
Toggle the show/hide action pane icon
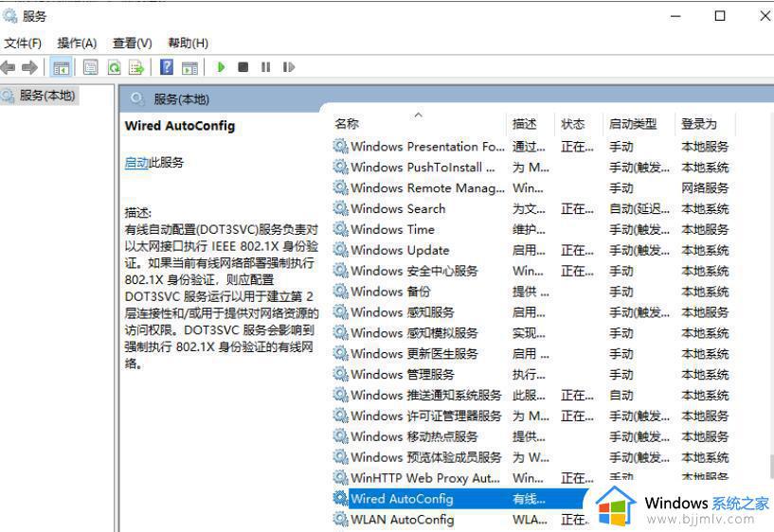click(189, 67)
